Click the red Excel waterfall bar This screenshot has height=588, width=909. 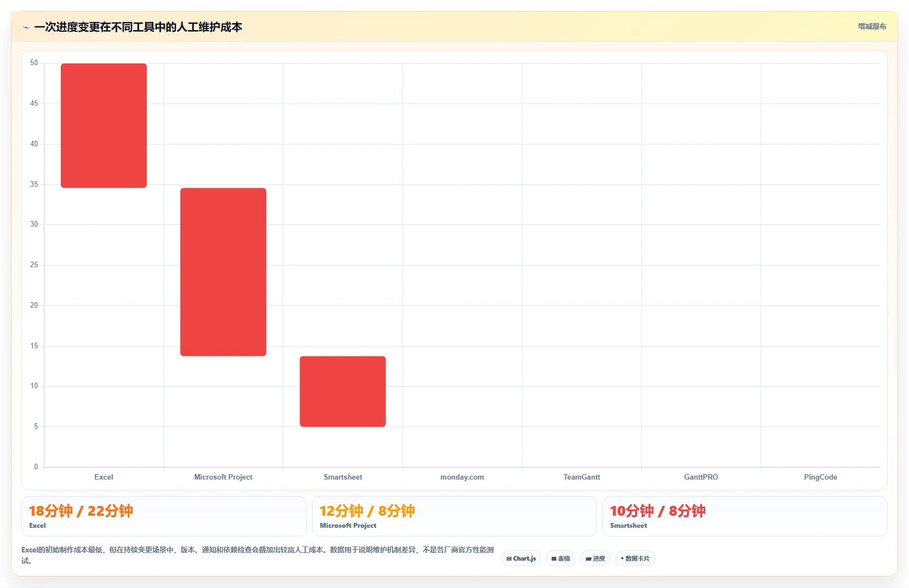[x=103, y=125]
